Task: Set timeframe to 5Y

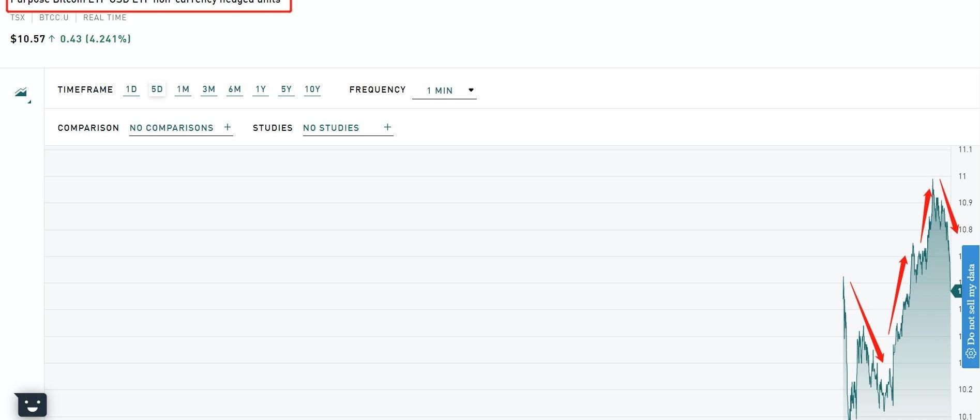Action: (287, 89)
